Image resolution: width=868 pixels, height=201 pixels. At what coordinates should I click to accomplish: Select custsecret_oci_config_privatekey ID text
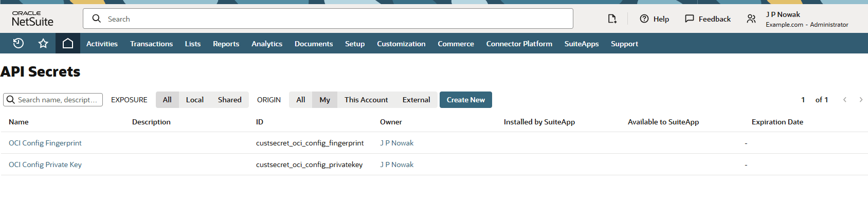click(x=310, y=165)
